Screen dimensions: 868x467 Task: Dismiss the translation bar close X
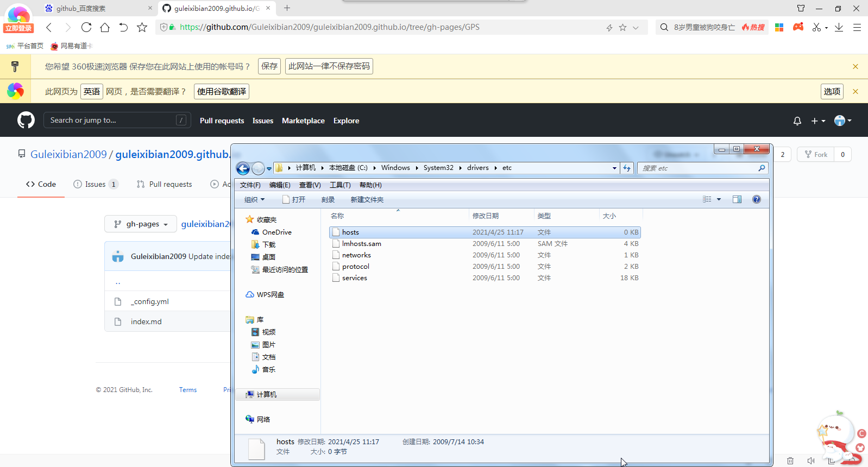point(856,91)
